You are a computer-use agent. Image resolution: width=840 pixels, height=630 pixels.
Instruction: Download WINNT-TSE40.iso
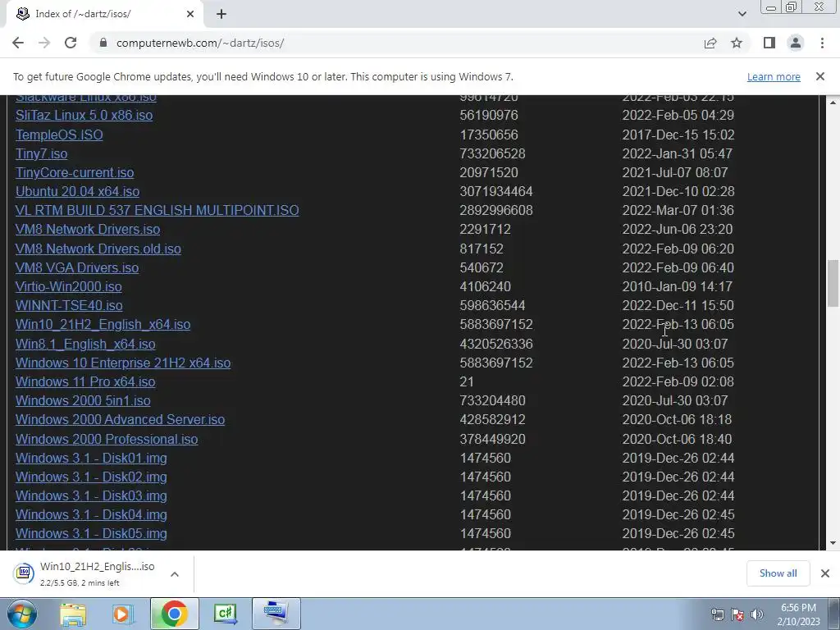tap(69, 305)
